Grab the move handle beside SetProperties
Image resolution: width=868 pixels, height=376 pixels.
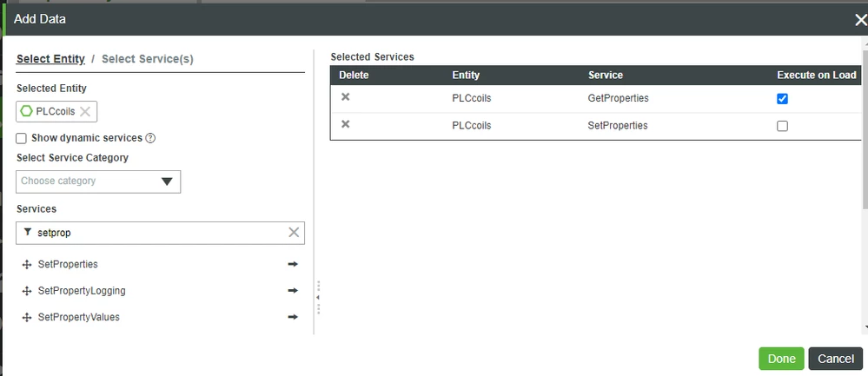(x=26, y=265)
